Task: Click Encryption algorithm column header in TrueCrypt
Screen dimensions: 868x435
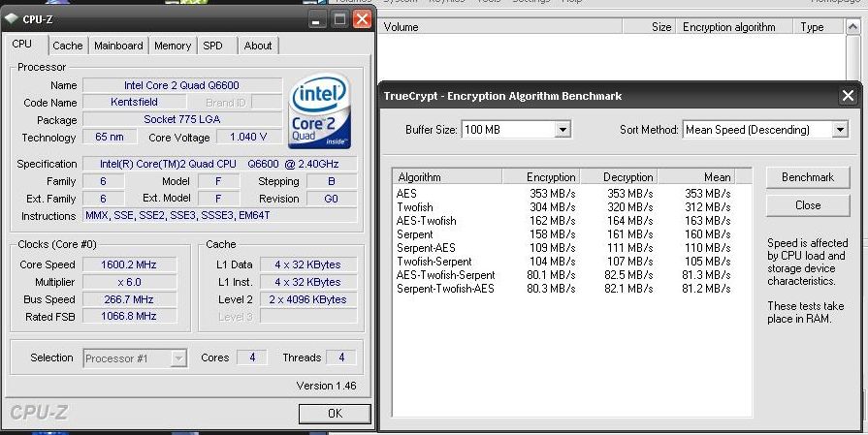Action: pyautogui.click(x=735, y=27)
